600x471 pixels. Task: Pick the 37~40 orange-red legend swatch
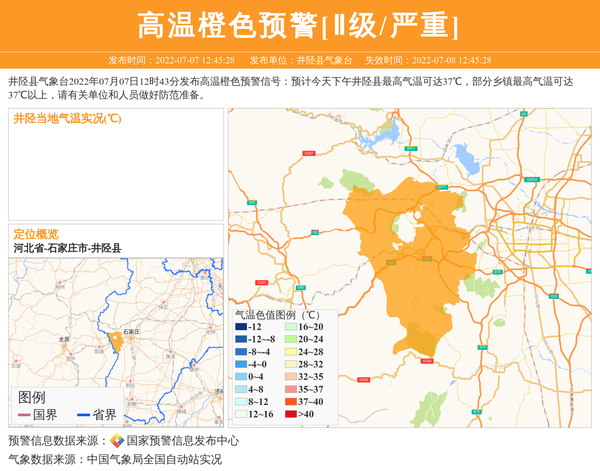click(289, 402)
